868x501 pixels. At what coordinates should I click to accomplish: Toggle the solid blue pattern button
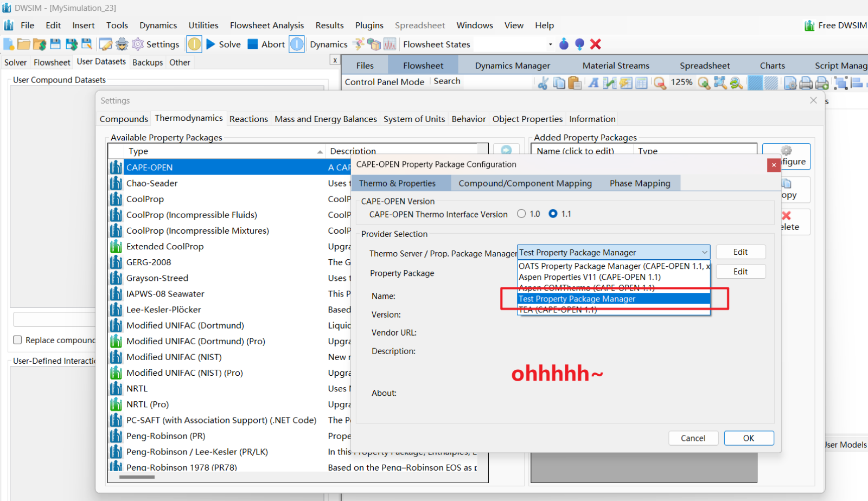click(755, 82)
